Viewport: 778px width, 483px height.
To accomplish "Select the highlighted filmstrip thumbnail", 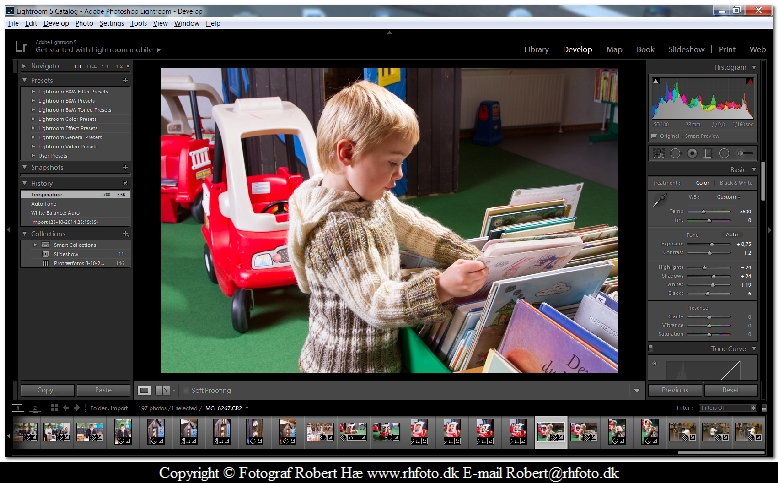I will coord(550,432).
